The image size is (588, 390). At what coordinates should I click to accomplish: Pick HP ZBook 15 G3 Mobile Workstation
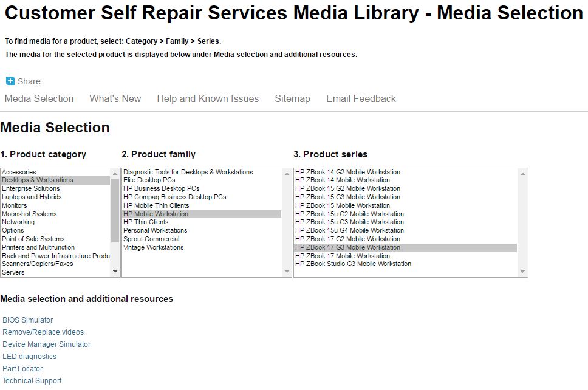pos(405,197)
